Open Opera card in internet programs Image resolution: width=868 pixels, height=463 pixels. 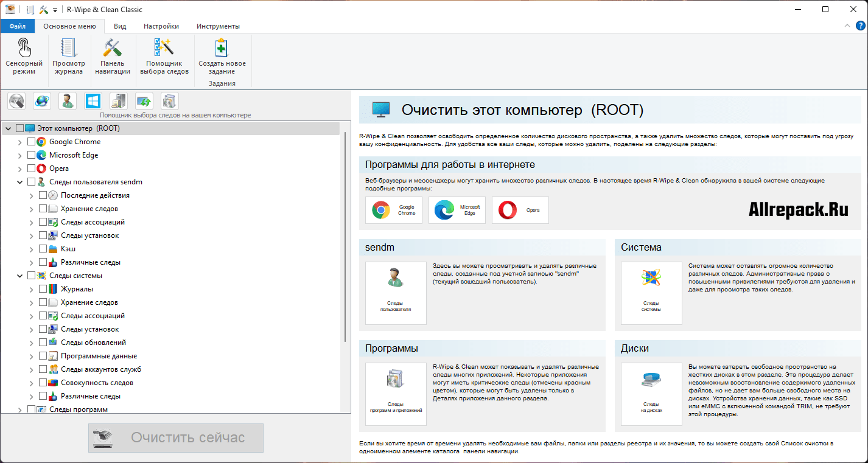pos(520,210)
